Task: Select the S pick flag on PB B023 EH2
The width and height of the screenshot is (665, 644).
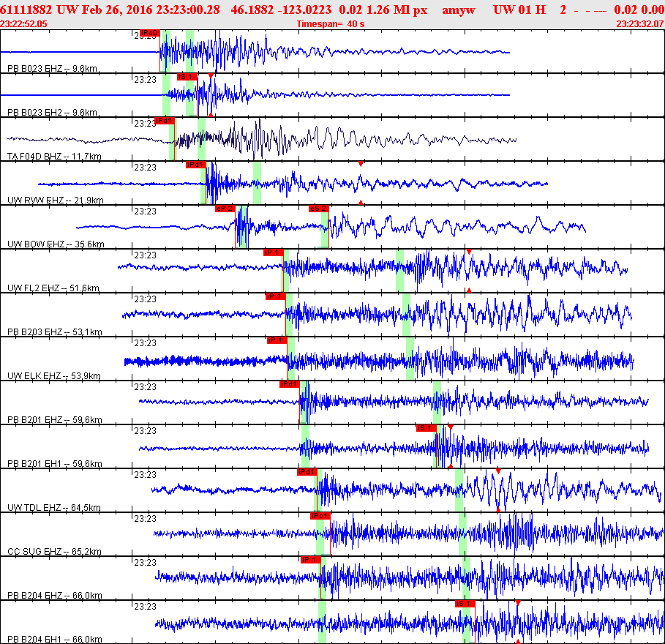Action: click(x=187, y=77)
